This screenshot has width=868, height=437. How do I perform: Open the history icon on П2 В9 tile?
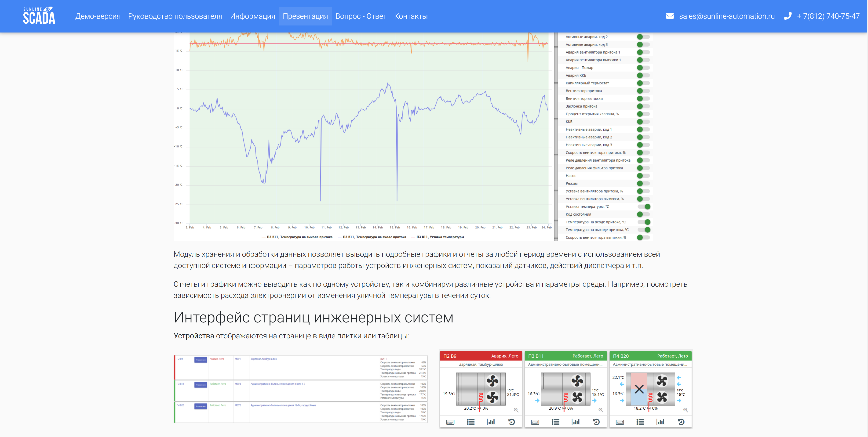pyautogui.click(x=511, y=422)
